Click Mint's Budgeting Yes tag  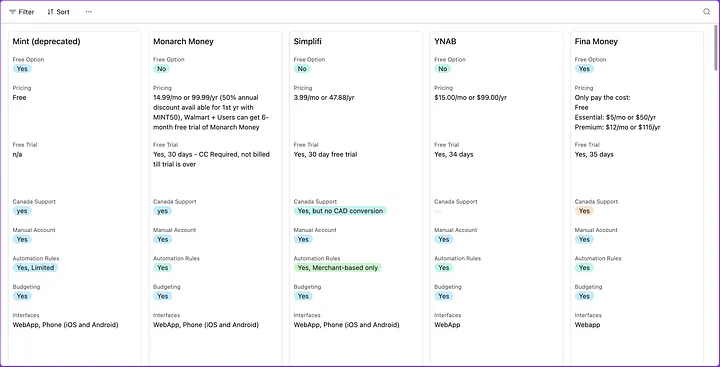click(x=22, y=296)
